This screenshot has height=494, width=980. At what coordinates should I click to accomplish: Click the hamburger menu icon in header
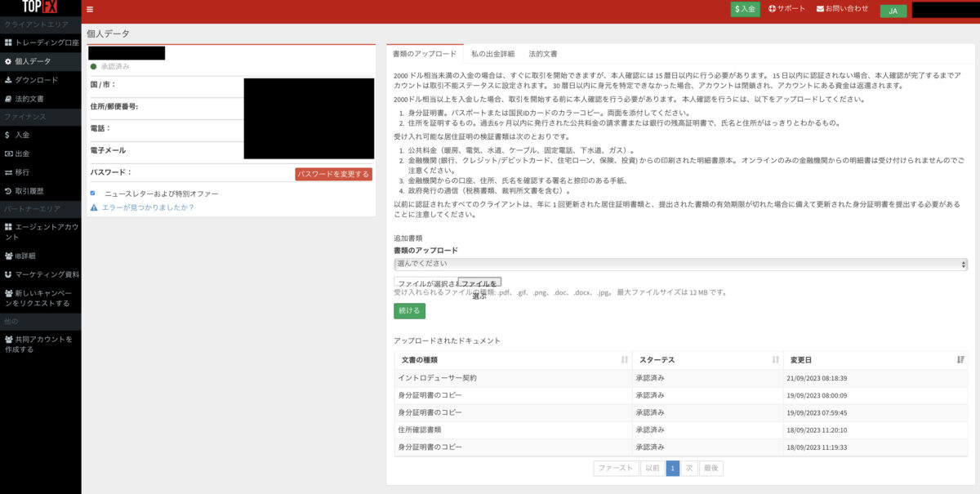(x=90, y=10)
